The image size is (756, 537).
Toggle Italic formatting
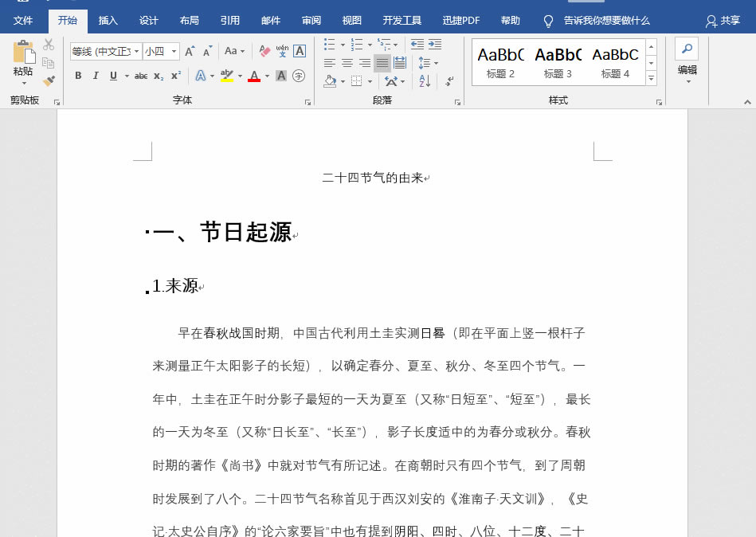[96, 76]
